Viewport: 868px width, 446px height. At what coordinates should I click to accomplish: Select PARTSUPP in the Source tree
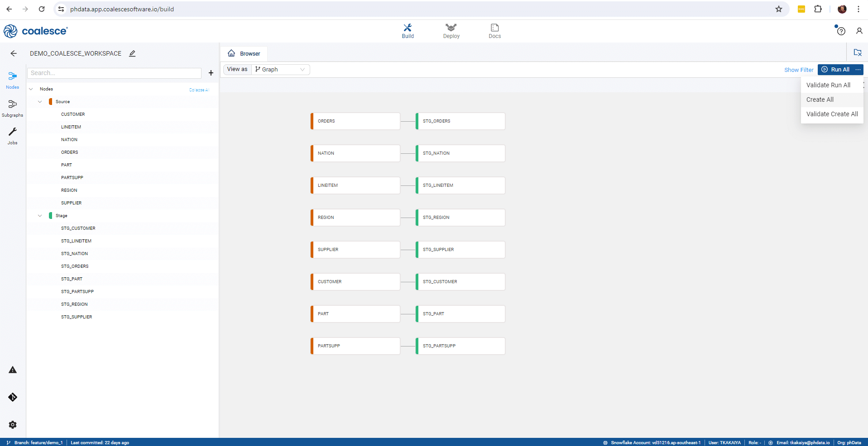tap(72, 178)
